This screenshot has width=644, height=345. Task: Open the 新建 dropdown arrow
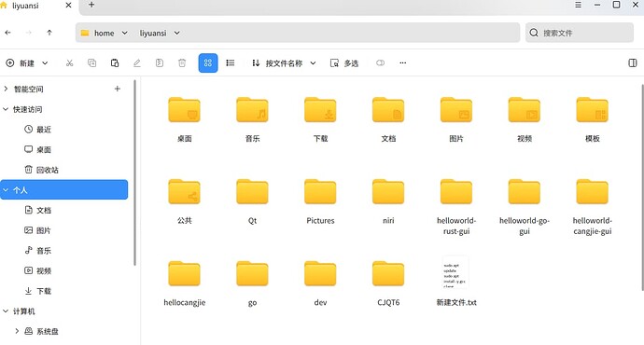coord(45,63)
